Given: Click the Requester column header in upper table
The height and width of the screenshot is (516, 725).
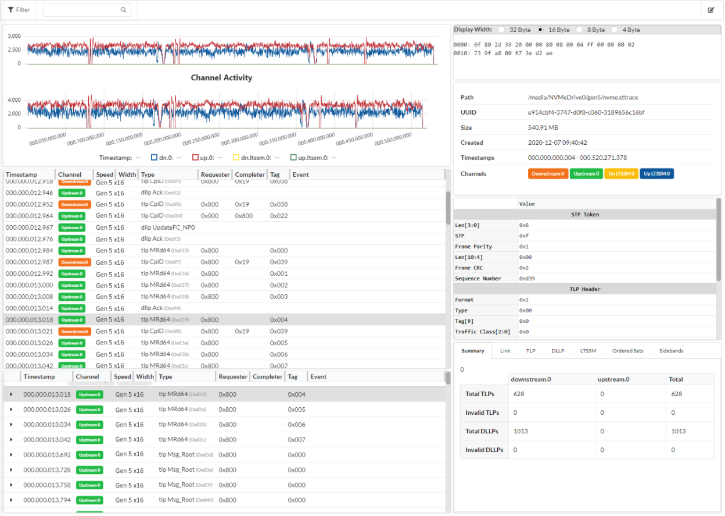Looking at the screenshot, I should 215,174.
